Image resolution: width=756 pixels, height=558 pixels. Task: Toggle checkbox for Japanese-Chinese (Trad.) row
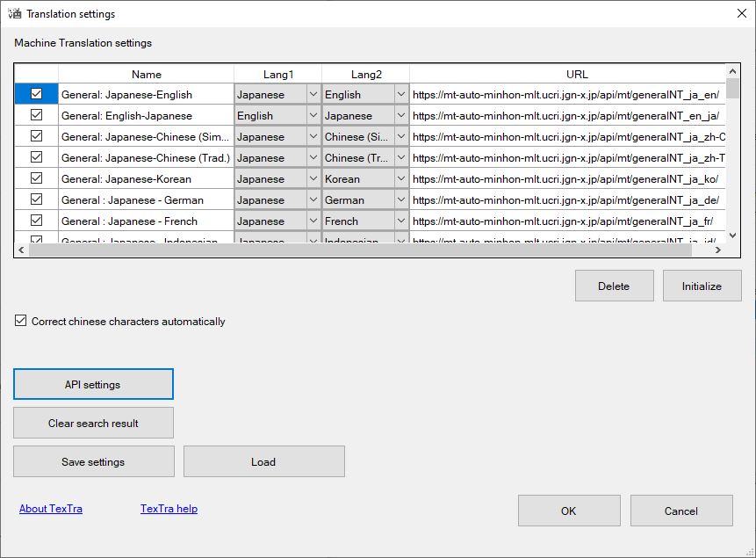click(37, 157)
